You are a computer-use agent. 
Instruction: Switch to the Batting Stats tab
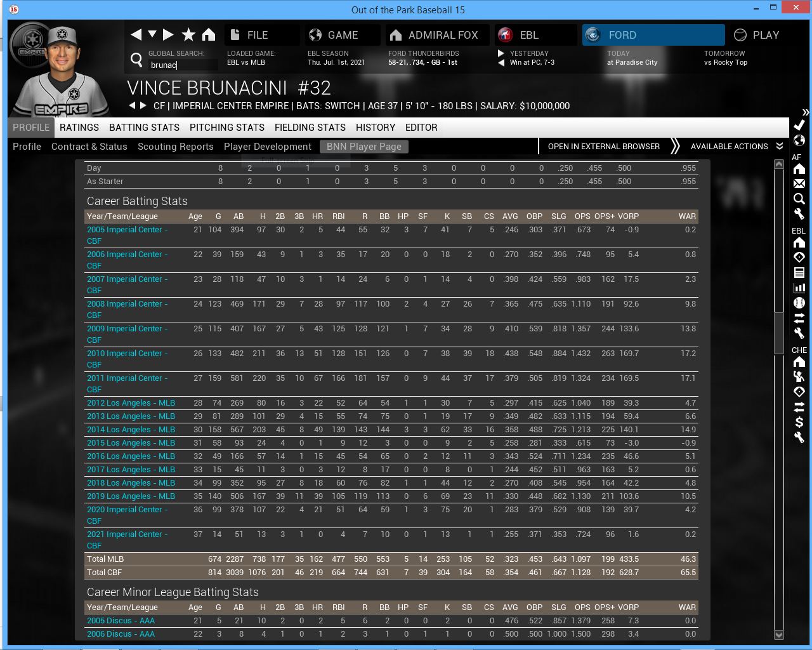144,128
